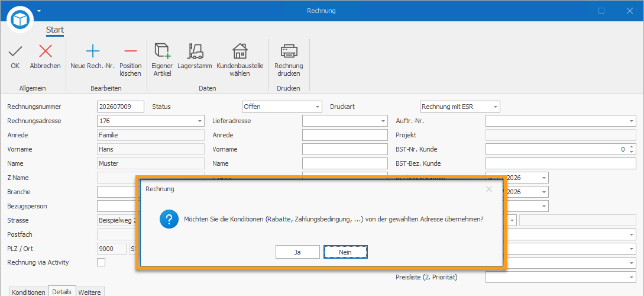Click the Lieferadresse Vorname field
This screenshot has width=644, height=296.
coord(345,149)
